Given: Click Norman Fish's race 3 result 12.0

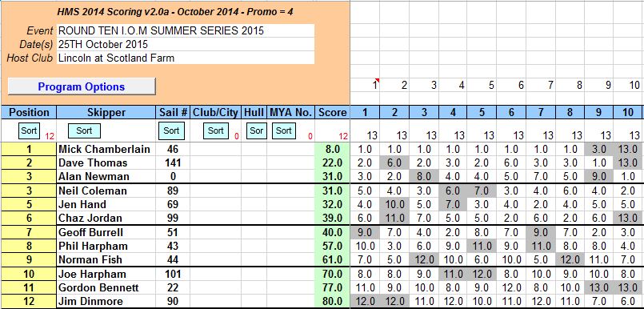Looking at the screenshot, I should coord(423,259).
